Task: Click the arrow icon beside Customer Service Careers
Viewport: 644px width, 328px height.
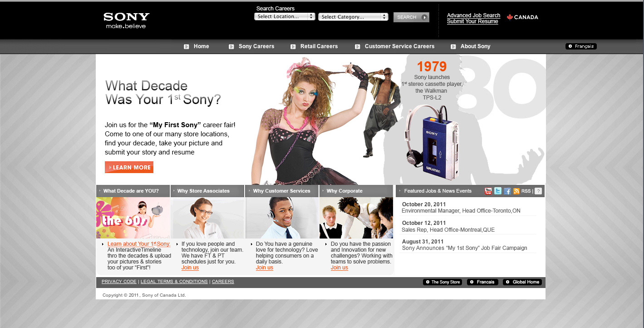Action: [x=358, y=46]
